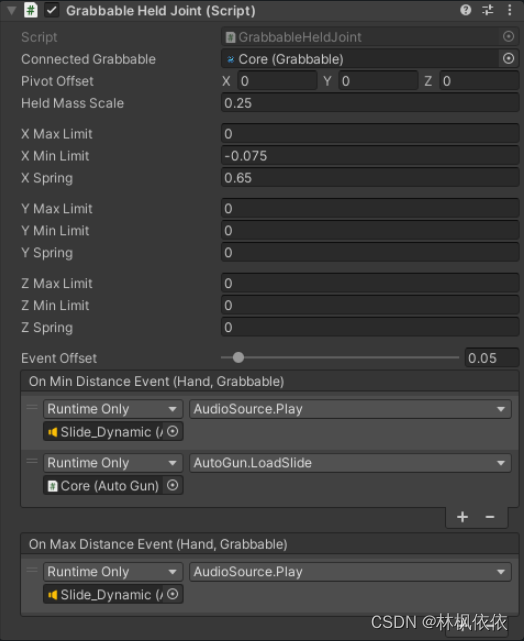524x641 pixels.
Task: Click the C# script icon in component header
Action: (x=31, y=10)
